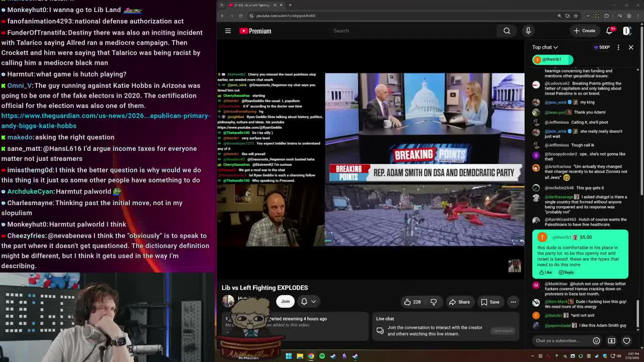Open the chat emoji picker

pyautogui.click(x=596, y=341)
